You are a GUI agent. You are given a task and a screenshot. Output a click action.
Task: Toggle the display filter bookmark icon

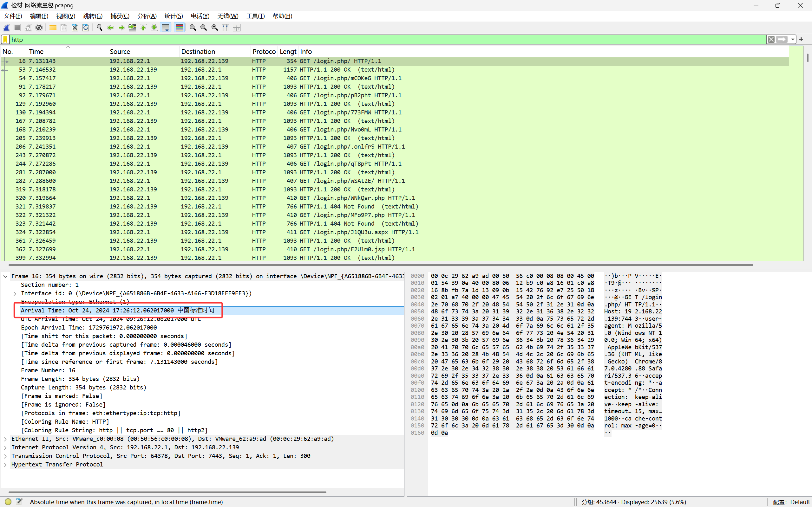(5, 40)
